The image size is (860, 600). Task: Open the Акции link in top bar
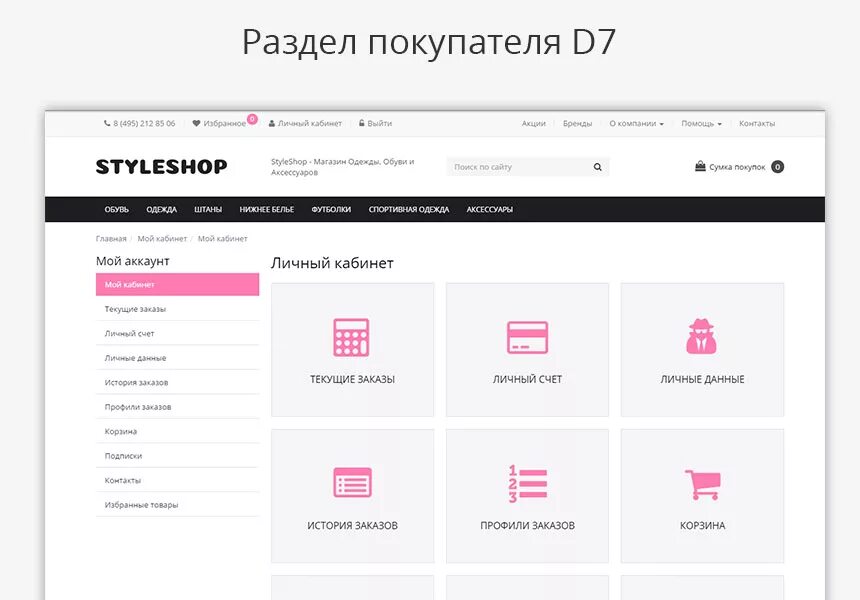pyautogui.click(x=534, y=123)
